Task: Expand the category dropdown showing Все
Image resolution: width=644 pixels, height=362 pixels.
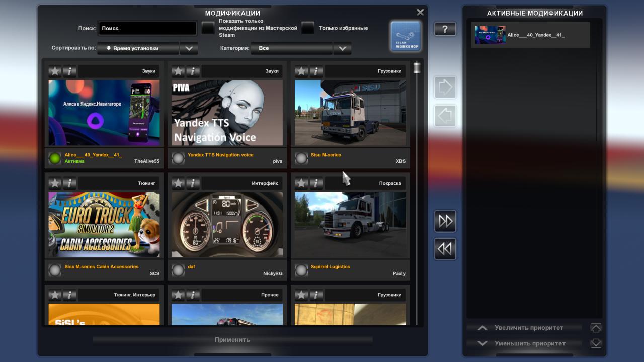Action: 295,48
